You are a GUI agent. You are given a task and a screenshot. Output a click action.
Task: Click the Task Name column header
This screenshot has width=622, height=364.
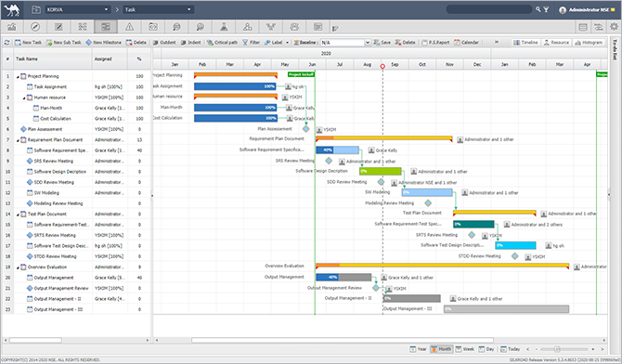tap(53, 58)
